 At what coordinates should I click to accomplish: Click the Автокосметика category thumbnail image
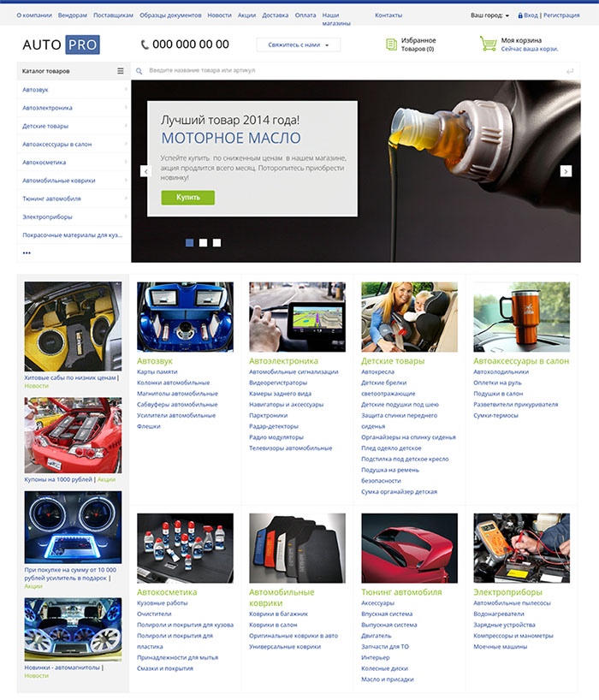point(185,548)
